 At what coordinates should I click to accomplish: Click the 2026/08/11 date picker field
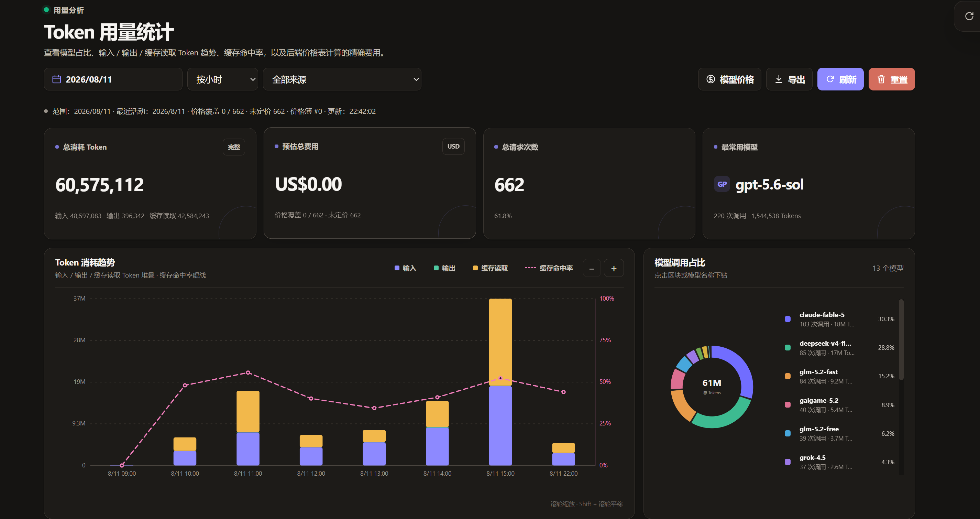coord(113,79)
